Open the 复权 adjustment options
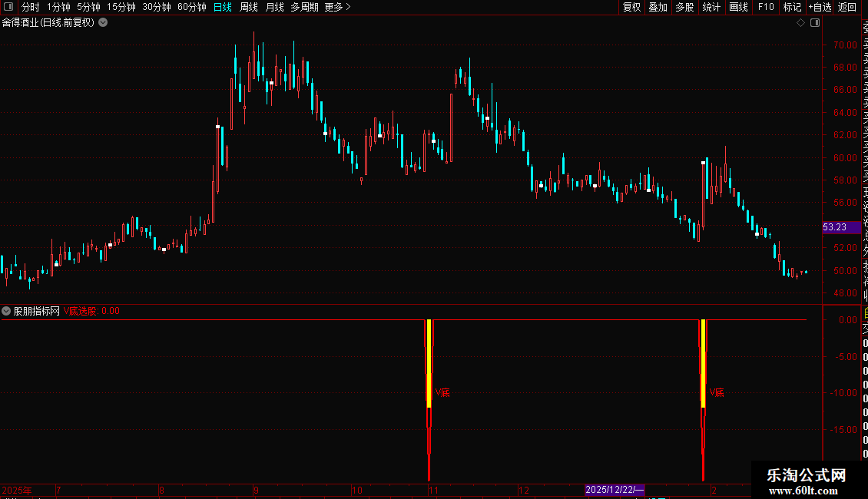The image size is (868, 499). (631, 7)
